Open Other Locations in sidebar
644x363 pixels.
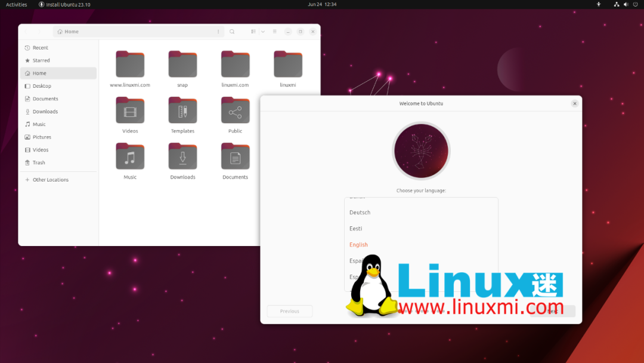[58, 180]
